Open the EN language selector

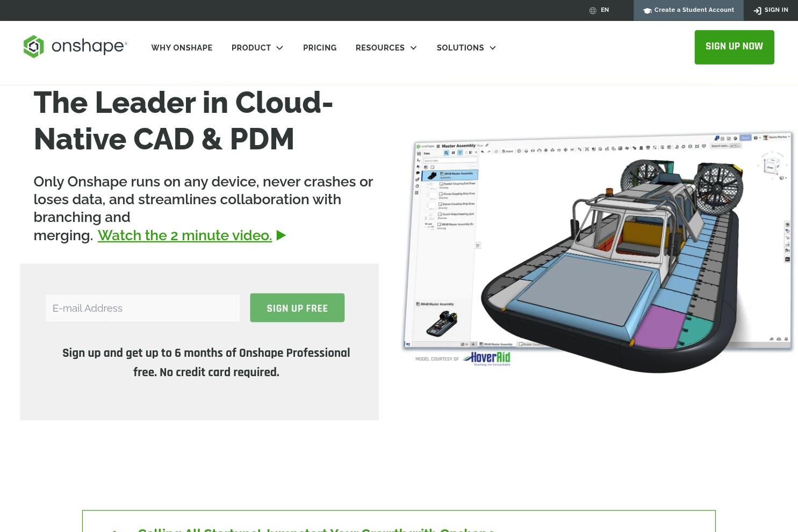599,10
